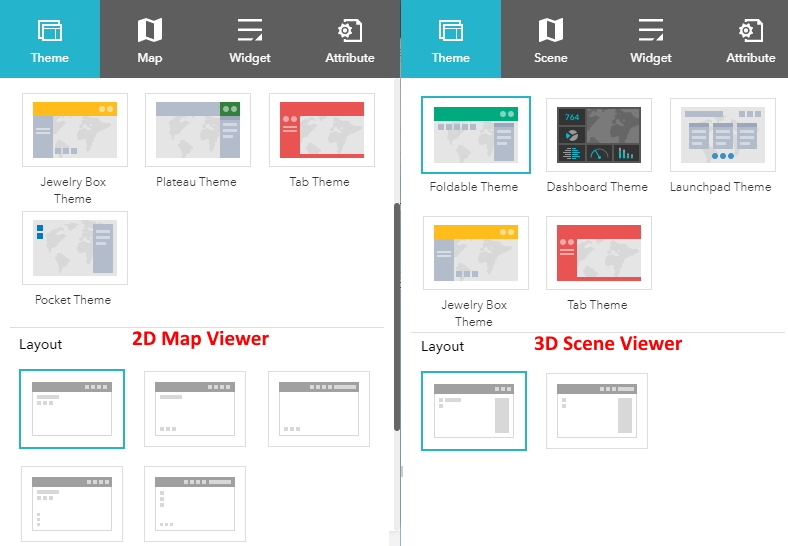The width and height of the screenshot is (788, 546).
Task: Select Jewelry Box Theme in 3D Scene Viewer
Action: coord(476,253)
